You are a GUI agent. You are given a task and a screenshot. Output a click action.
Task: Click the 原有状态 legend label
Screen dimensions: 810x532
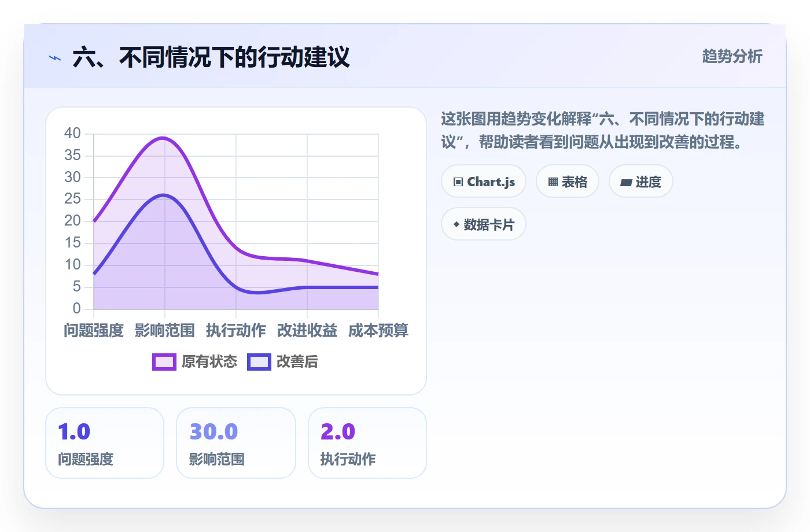pyautogui.click(x=209, y=362)
